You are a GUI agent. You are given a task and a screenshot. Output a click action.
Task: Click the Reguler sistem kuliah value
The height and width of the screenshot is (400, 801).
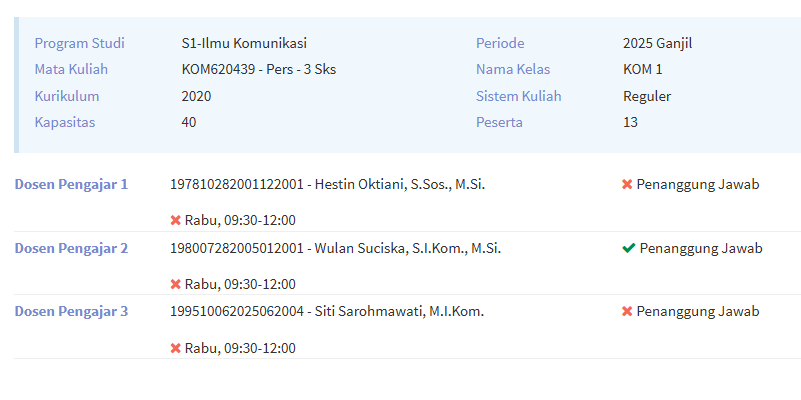(x=646, y=96)
